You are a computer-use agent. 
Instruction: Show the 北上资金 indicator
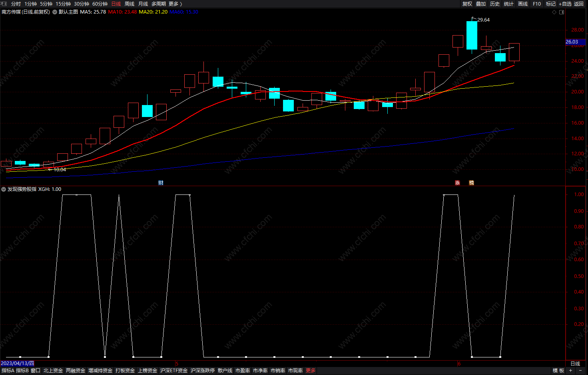53,371
